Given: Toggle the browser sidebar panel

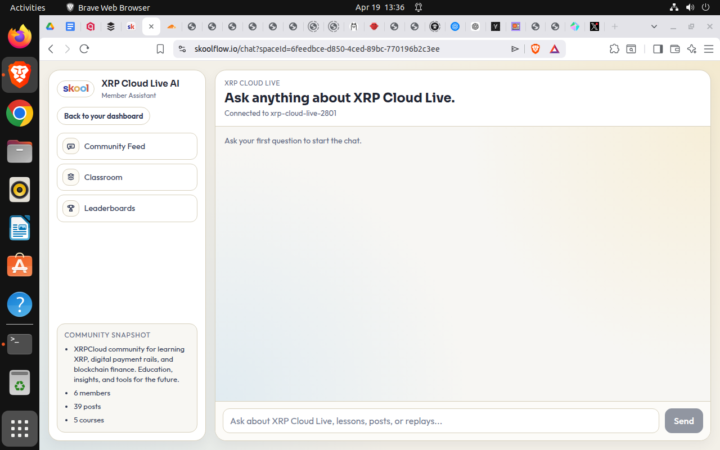Looking at the screenshot, I should coord(658,49).
